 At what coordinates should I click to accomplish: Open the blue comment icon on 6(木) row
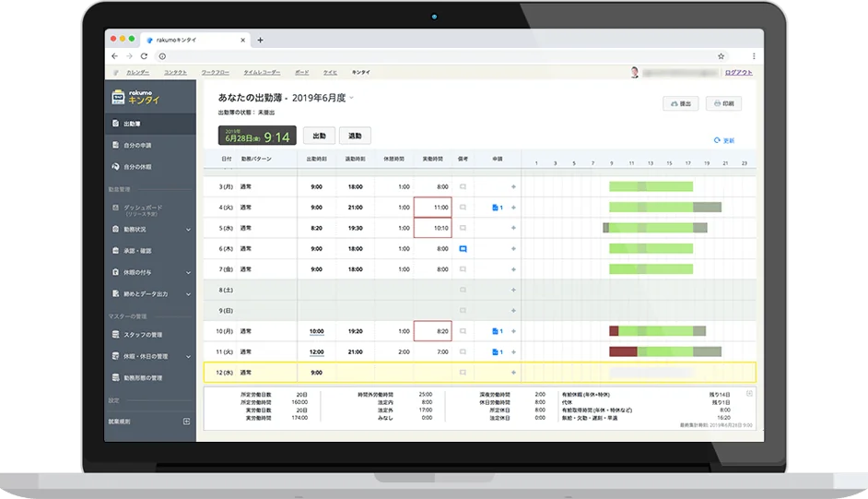[x=463, y=249]
